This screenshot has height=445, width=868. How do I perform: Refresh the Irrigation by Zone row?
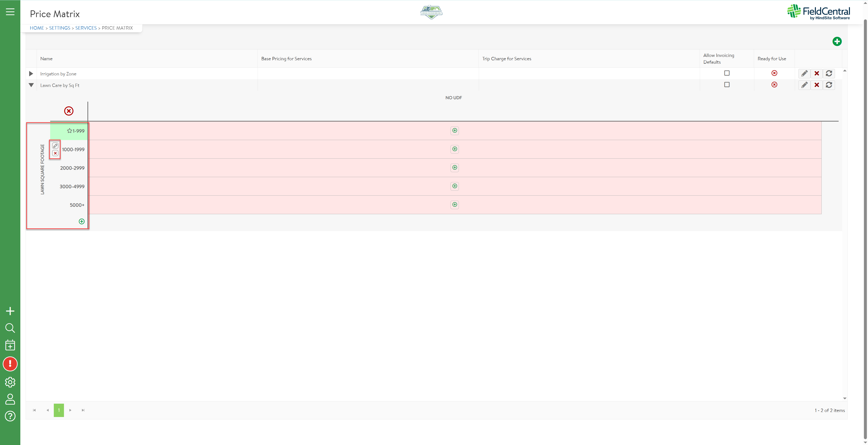tap(829, 73)
